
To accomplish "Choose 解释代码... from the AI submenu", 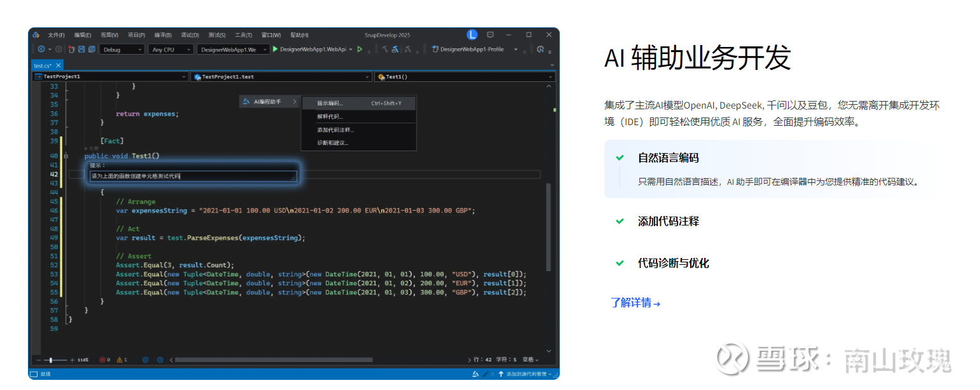I will 358,116.
